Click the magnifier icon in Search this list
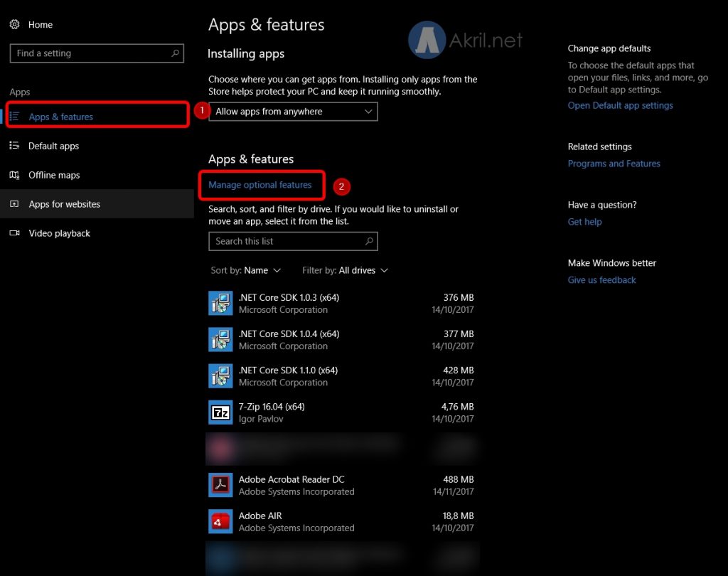Image resolution: width=728 pixels, height=576 pixels. coord(369,241)
